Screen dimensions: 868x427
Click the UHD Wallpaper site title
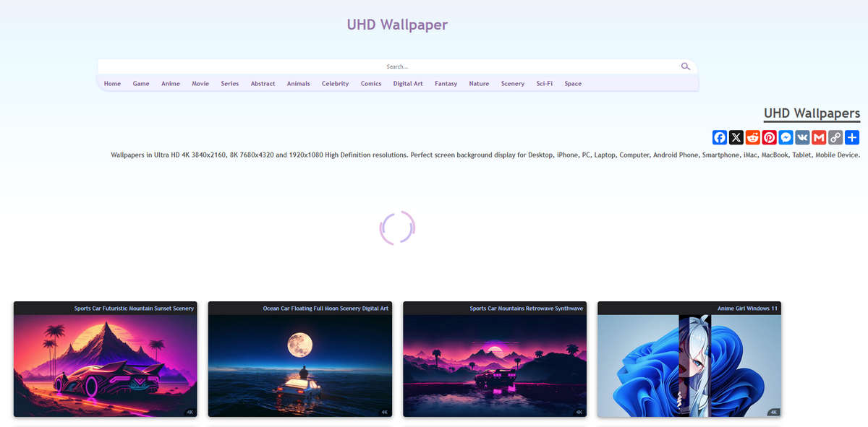click(397, 25)
